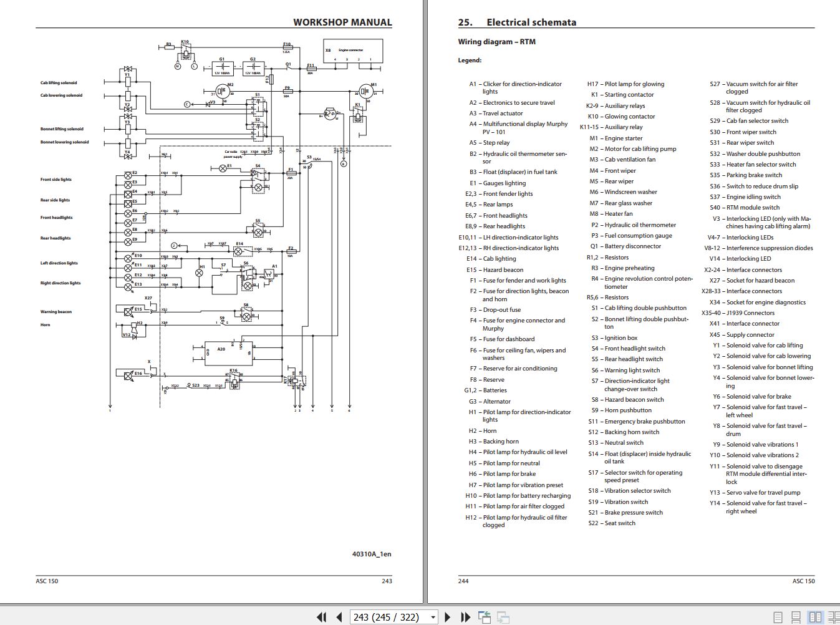The width and height of the screenshot is (840, 625).
Task: Click legend entry 'X27 – Socket for hazard beacon'
Action: (x=751, y=281)
